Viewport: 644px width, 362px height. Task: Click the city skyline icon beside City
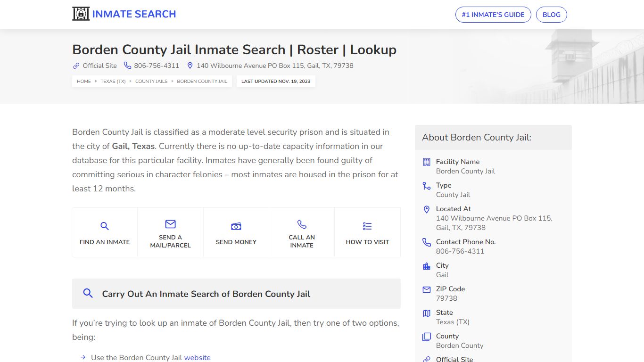point(427,266)
